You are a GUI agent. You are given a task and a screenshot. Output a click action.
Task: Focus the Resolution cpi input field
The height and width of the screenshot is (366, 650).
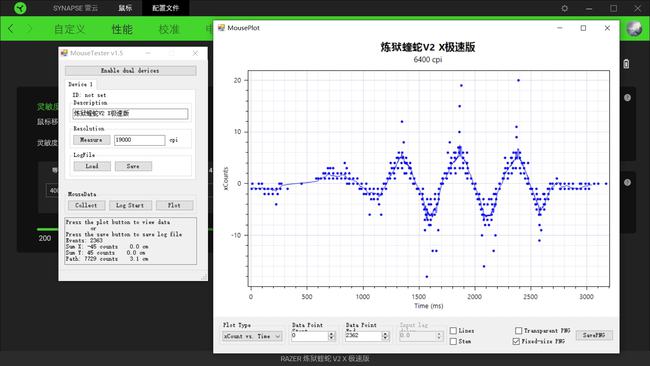[140, 140]
